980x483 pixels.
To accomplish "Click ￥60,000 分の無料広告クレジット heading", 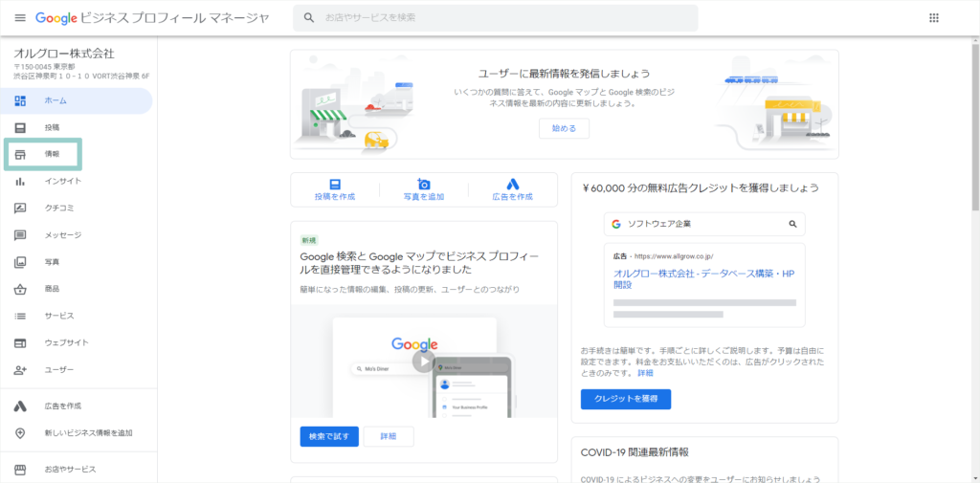I will point(700,187).
